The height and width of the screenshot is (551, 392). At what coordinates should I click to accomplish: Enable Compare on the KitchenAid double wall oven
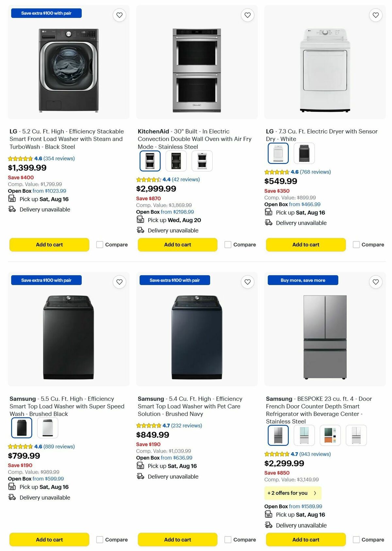[x=227, y=244]
